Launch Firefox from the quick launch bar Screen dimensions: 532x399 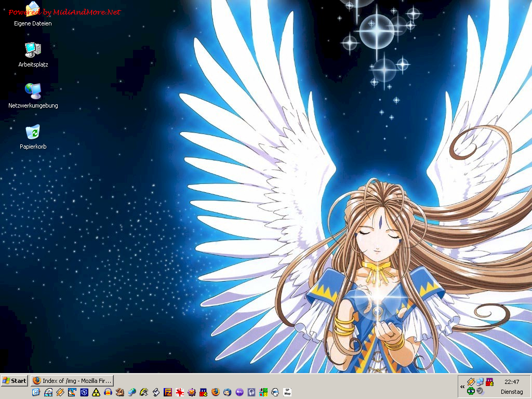click(216, 392)
